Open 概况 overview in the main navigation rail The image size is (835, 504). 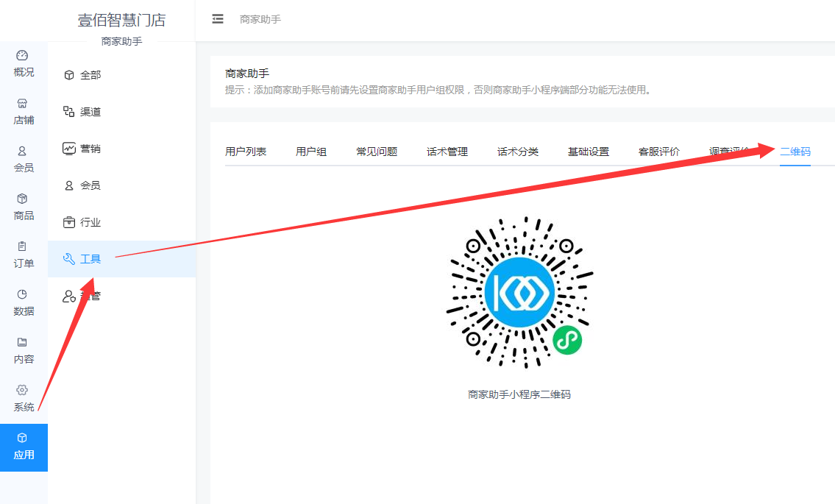24,64
